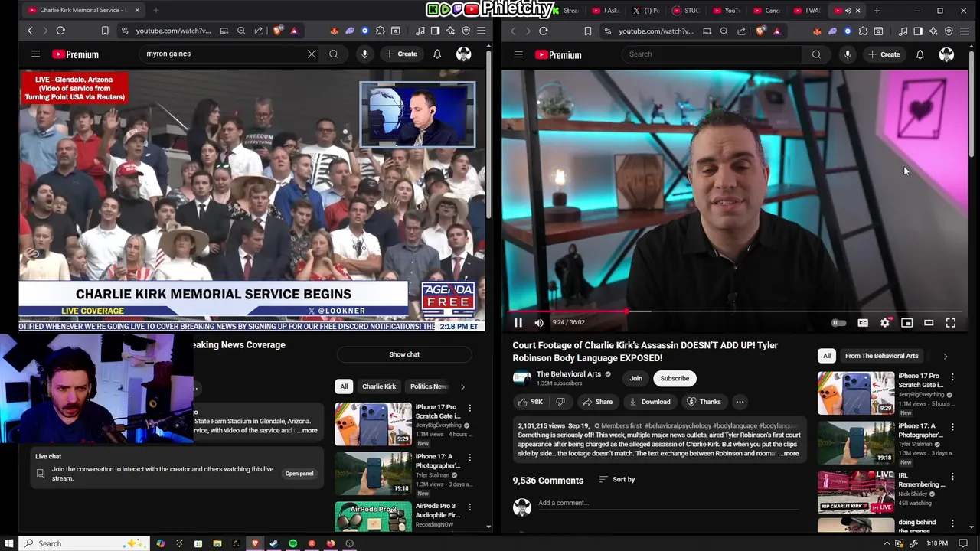Toggle theater mode in right player
The height and width of the screenshot is (551, 980).
tap(929, 323)
